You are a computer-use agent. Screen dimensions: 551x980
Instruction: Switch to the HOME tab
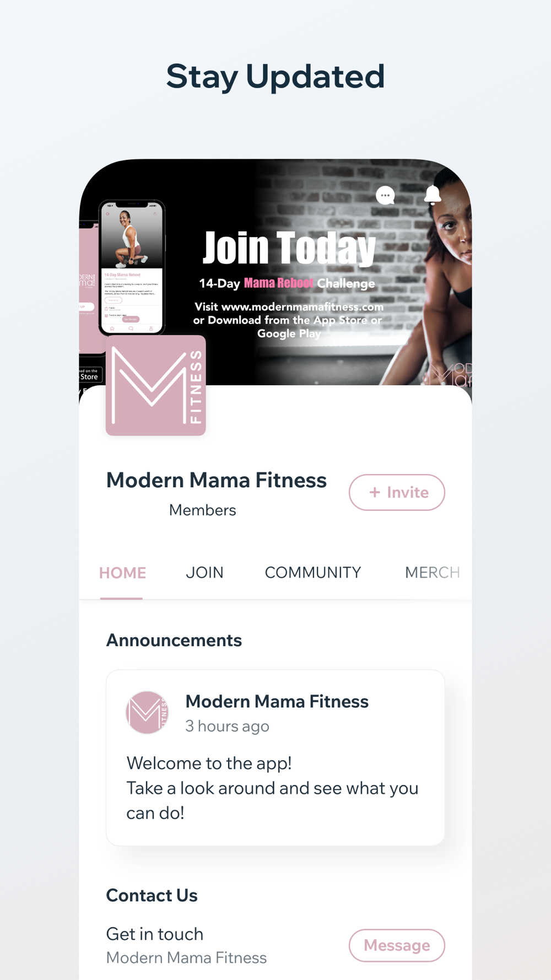[x=122, y=573]
